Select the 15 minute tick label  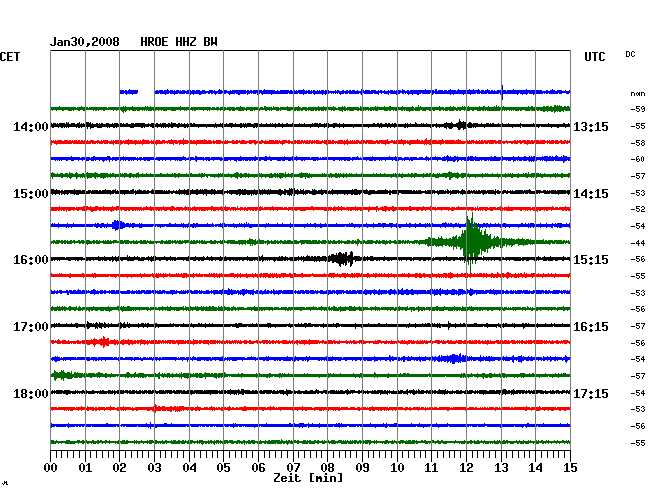[570, 468]
